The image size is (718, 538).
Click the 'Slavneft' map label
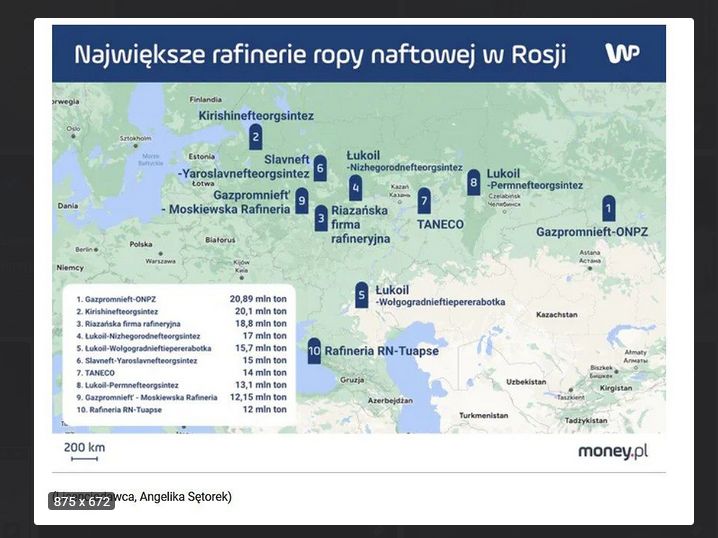(287, 159)
